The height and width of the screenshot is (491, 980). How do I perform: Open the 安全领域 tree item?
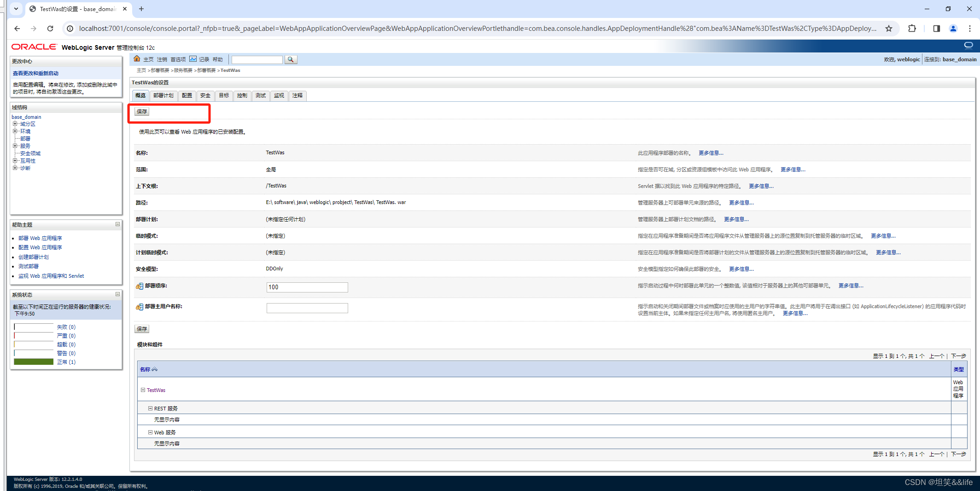pyautogui.click(x=30, y=153)
